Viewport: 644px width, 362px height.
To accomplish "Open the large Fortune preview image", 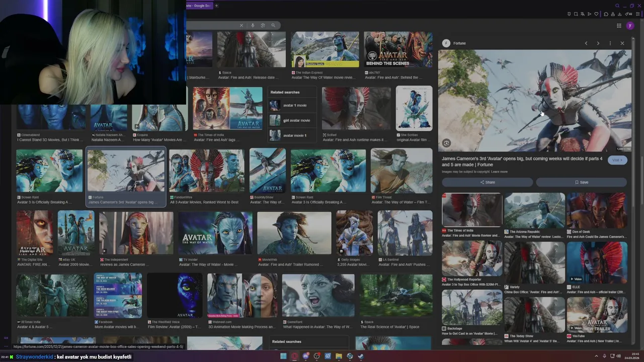I will point(534,101).
